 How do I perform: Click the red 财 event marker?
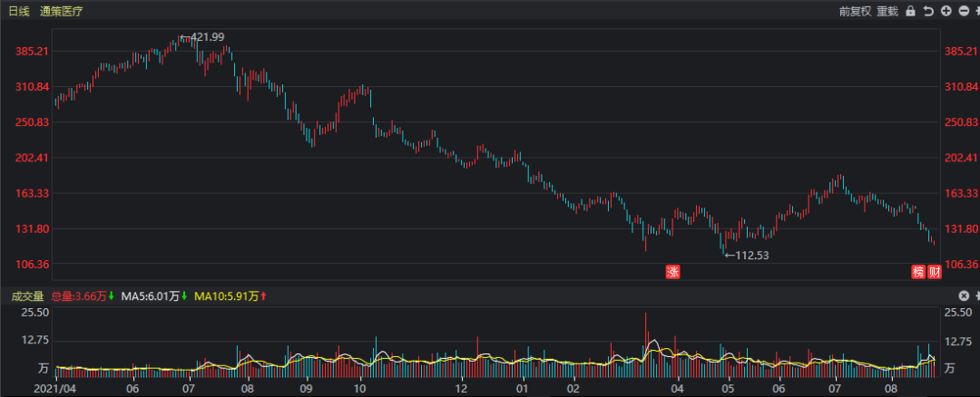tap(934, 271)
